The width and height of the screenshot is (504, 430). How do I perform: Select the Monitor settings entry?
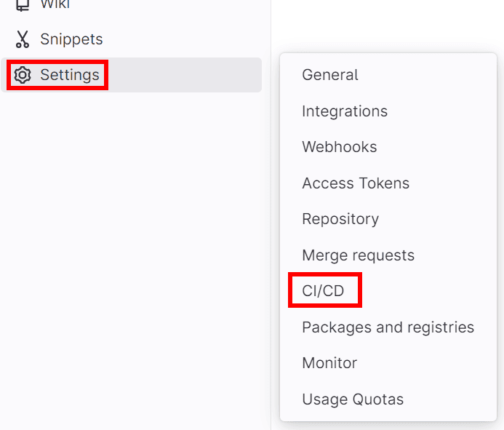click(329, 363)
